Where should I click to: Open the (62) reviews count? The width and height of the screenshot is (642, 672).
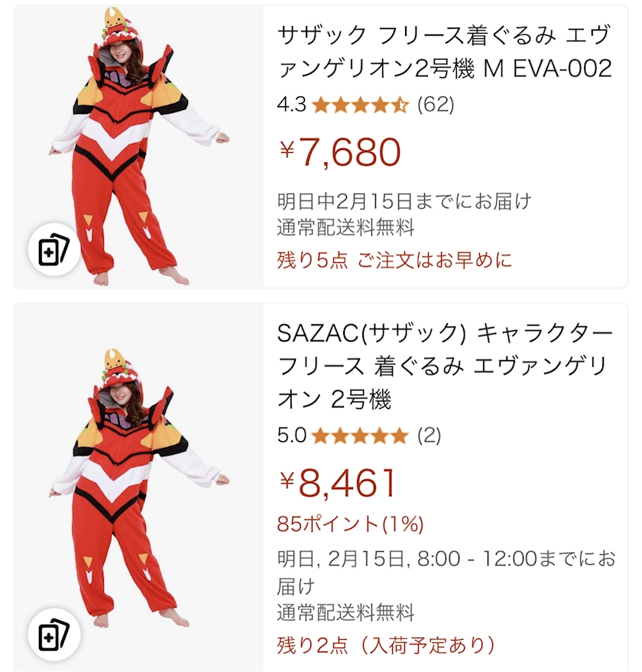436,105
